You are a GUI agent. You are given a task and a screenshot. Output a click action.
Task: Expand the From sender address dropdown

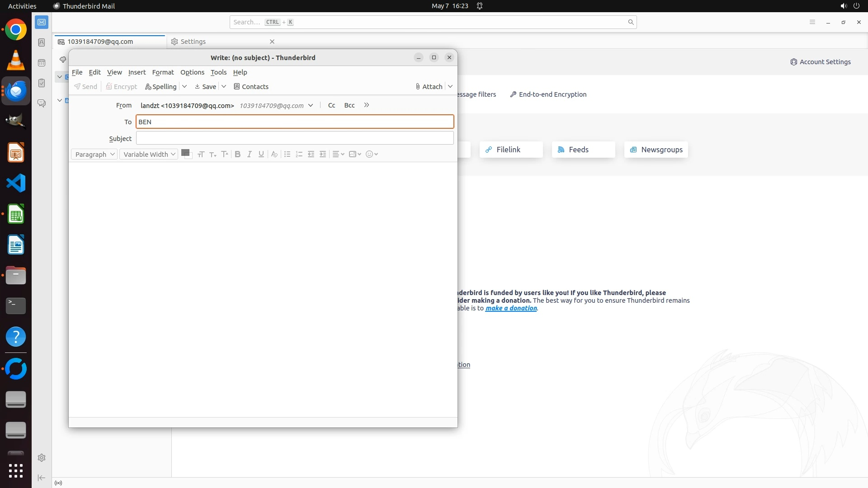[311, 105]
